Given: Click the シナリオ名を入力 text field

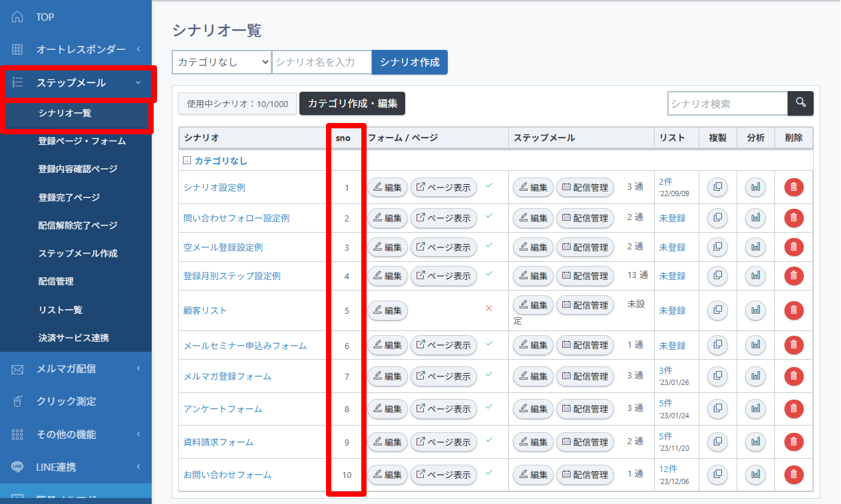Looking at the screenshot, I should pos(321,62).
